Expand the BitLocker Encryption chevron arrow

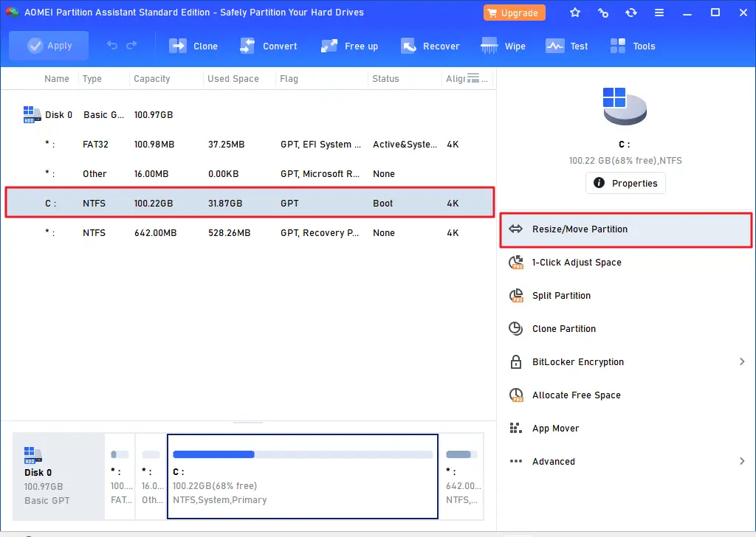pyautogui.click(x=742, y=361)
